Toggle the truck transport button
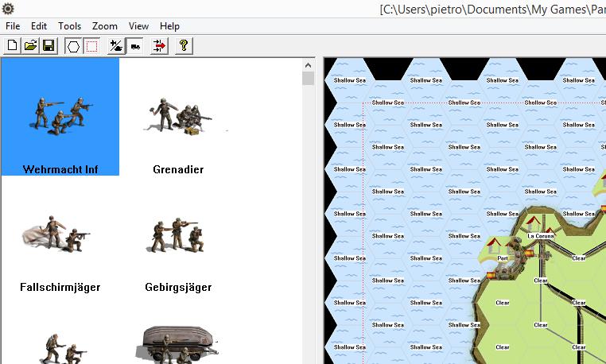606x364 pixels. [135, 46]
